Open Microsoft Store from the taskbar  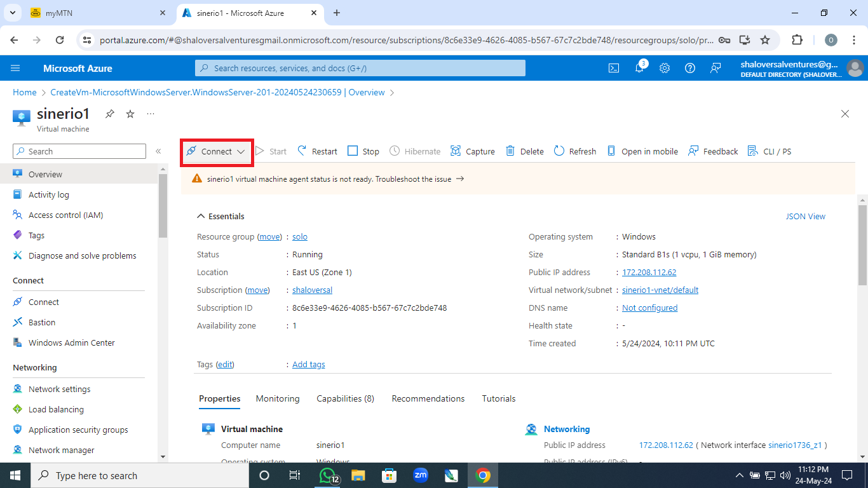389,475
